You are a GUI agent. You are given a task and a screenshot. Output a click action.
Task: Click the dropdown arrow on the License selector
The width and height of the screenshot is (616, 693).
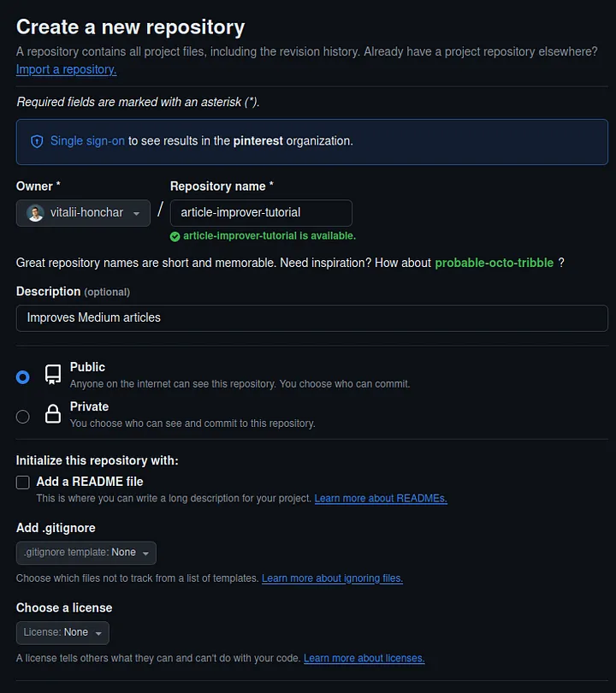point(97,632)
